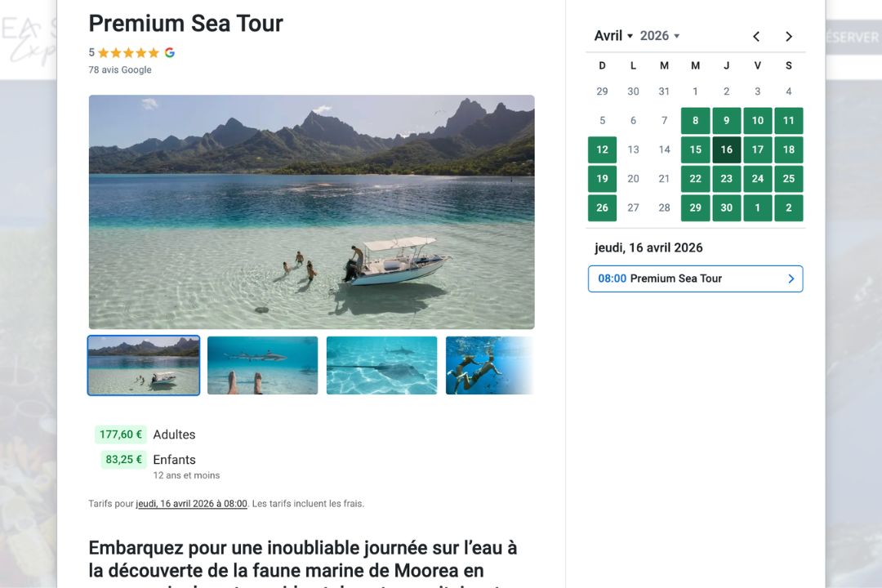Open the 78 avis Google reviews link
Screen dimensions: 882x588
click(x=120, y=69)
